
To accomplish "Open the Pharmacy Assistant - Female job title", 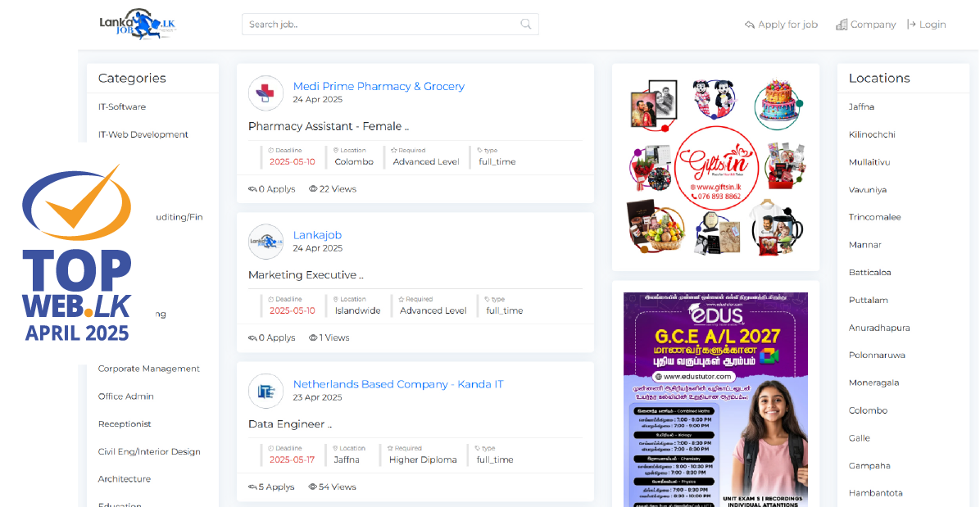I will [328, 126].
